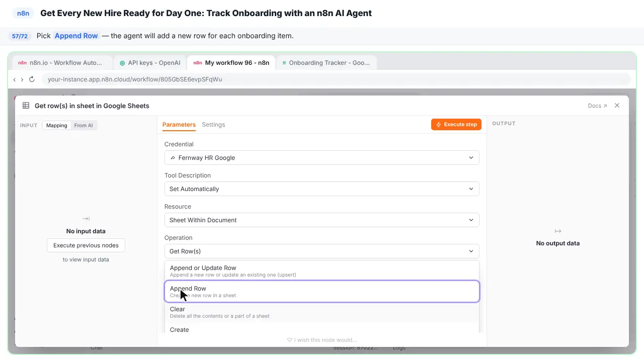Click the browser back arrow
The width and height of the screenshot is (644, 362).
coord(15,79)
